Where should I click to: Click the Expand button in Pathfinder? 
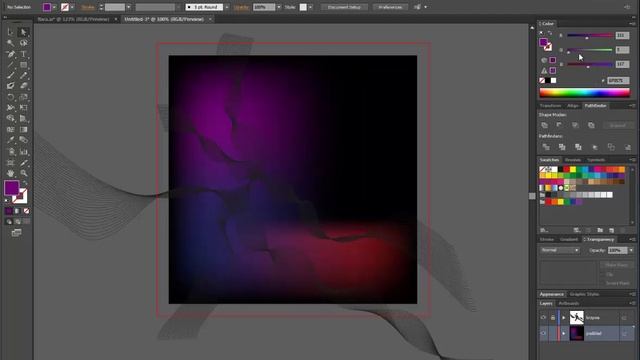point(617,125)
